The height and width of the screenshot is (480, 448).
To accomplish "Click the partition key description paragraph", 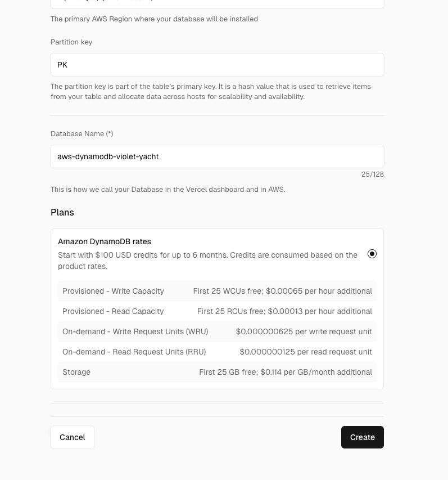I will (x=211, y=92).
